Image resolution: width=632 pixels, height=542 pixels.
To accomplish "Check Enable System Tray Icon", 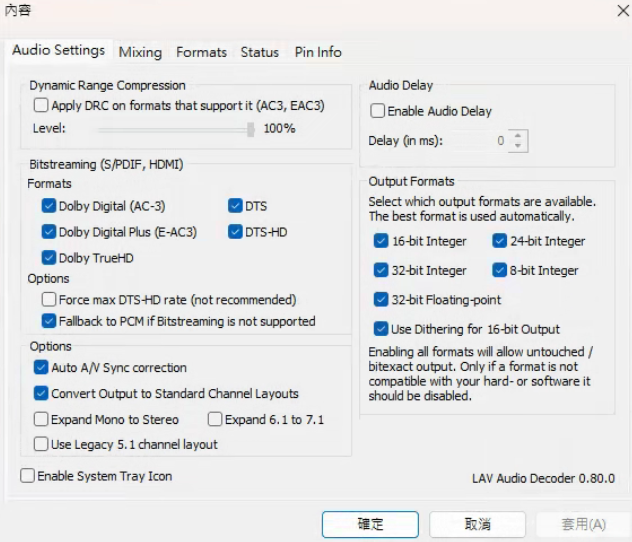I will point(27,476).
